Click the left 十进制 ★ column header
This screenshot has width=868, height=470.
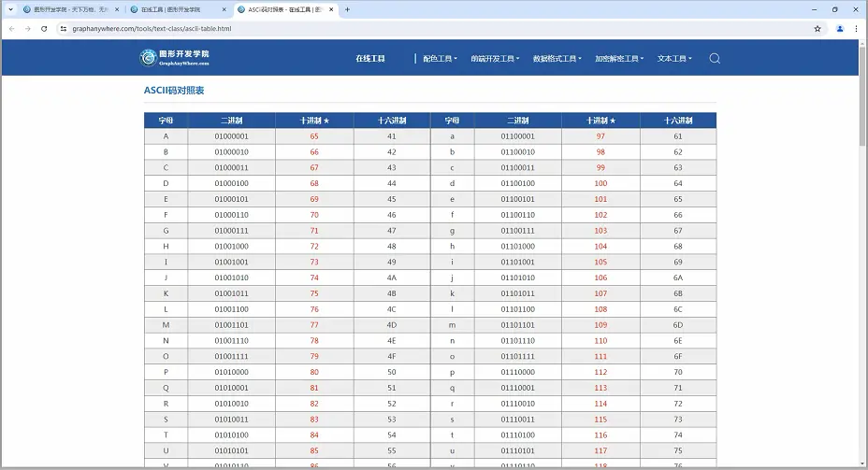[x=314, y=120]
